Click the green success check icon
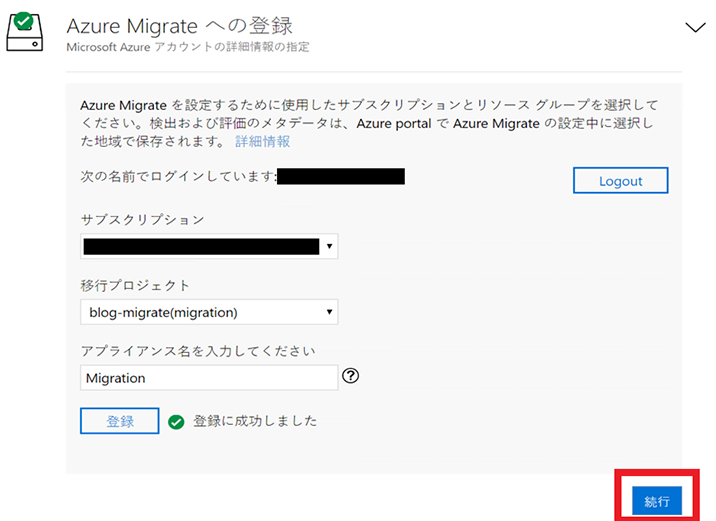This screenshot has height=521, width=716. point(176,422)
